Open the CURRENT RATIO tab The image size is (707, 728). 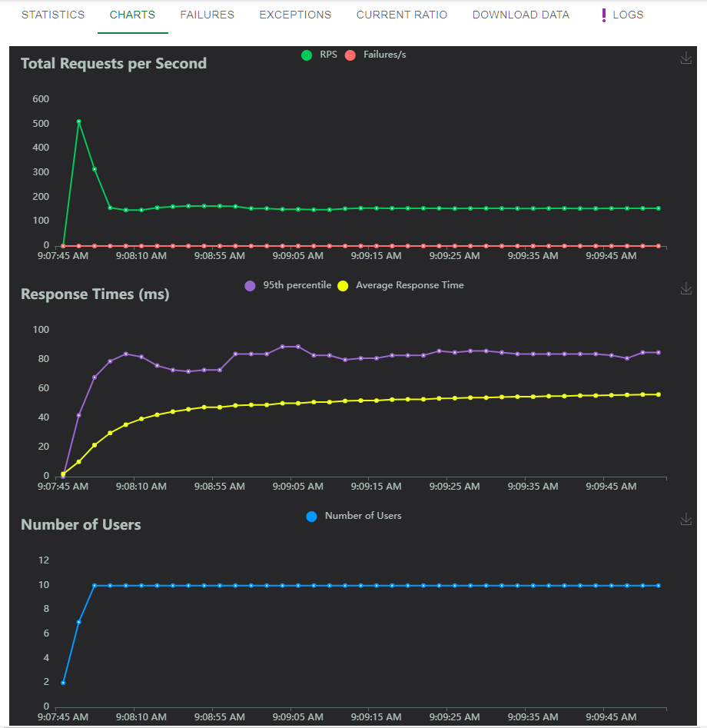click(x=401, y=15)
